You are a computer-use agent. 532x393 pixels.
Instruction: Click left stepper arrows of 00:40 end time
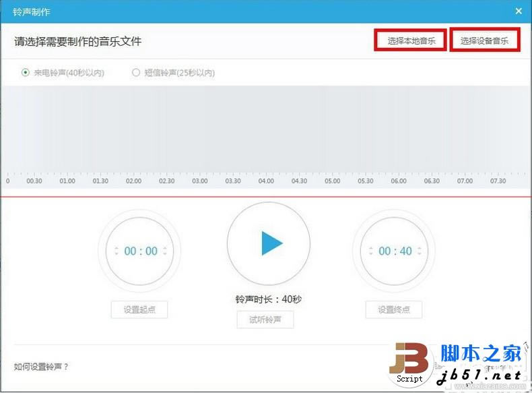coord(371,251)
